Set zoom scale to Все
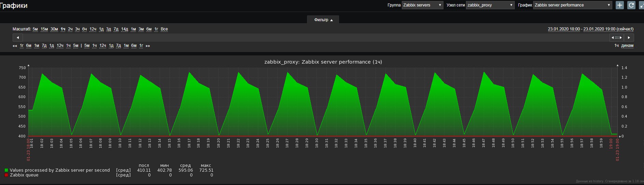Image resolution: width=644 pixels, height=185 pixels. click(x=164, y=29)
